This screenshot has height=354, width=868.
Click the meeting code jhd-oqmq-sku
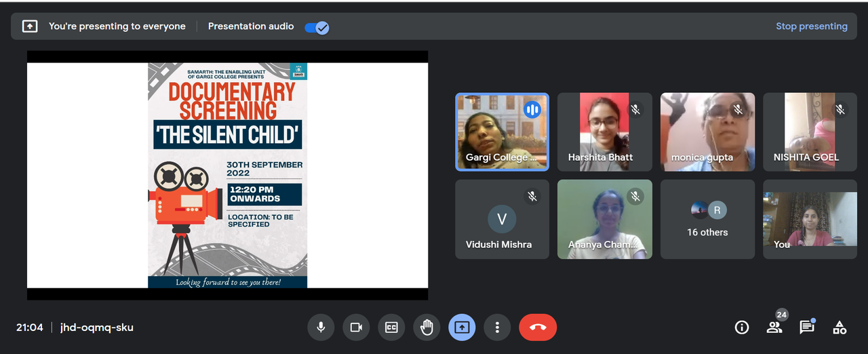[x=97, y=328]
